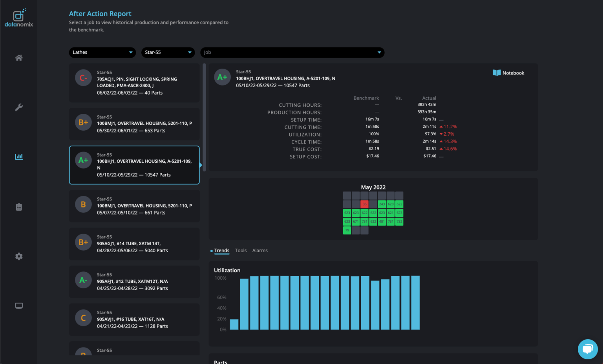Open settings via the gear icon

point(18,256)
